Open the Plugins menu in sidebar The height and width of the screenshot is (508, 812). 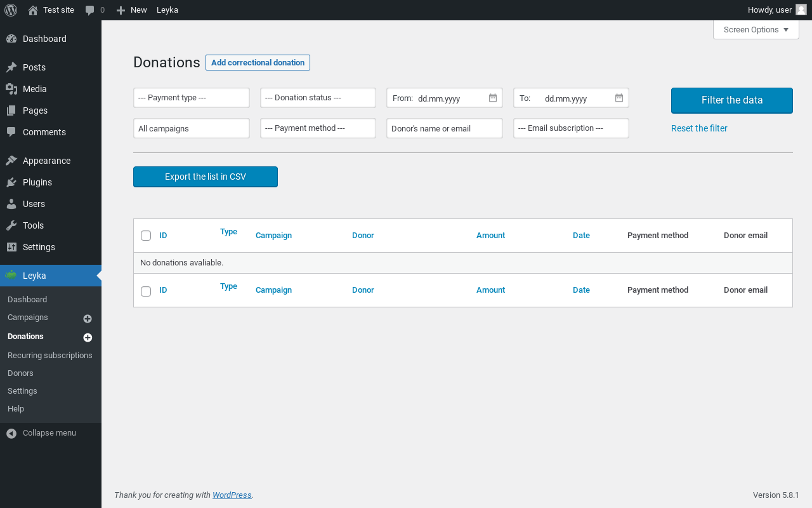click(37, 182)
